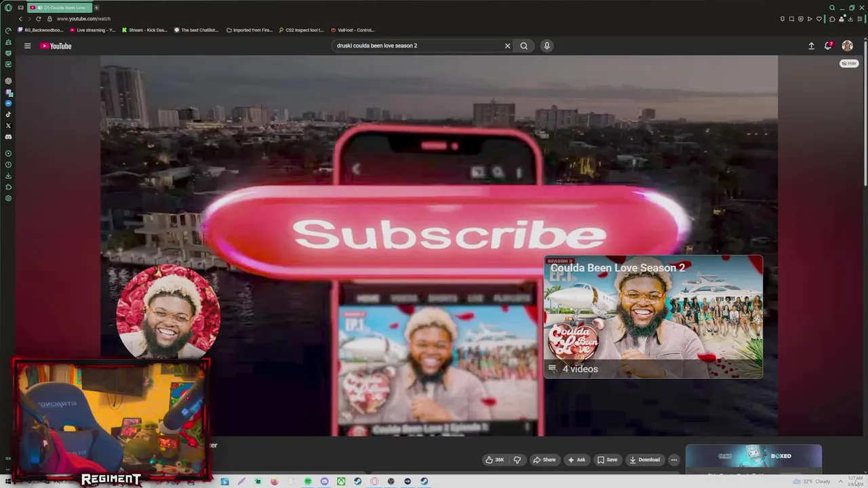Go back in browser history

point(20,19)
